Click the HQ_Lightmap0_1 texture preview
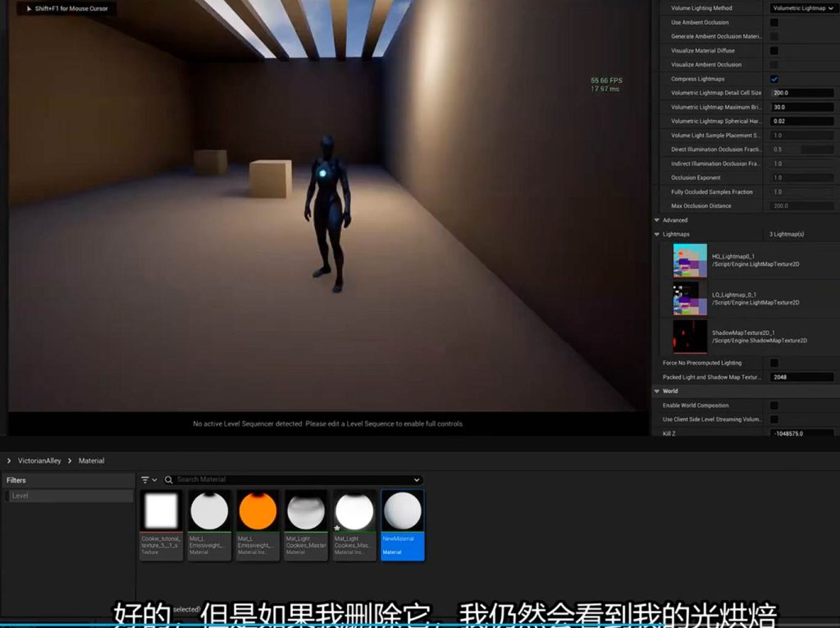 [690, 260]
